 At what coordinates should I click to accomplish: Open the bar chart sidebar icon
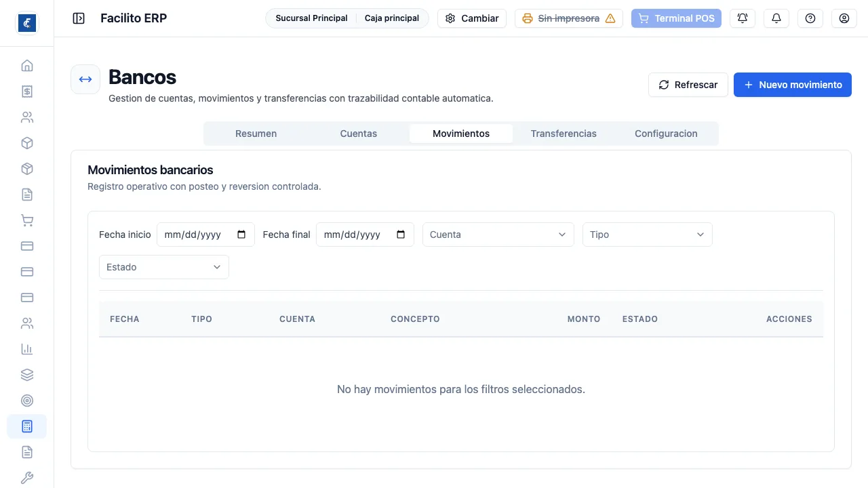click(27, 349)
